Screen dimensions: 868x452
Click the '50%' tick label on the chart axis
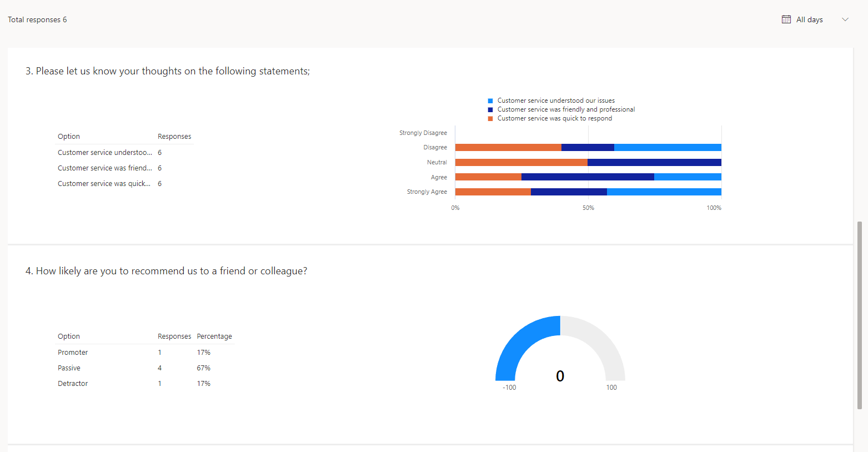click(588, 208)
